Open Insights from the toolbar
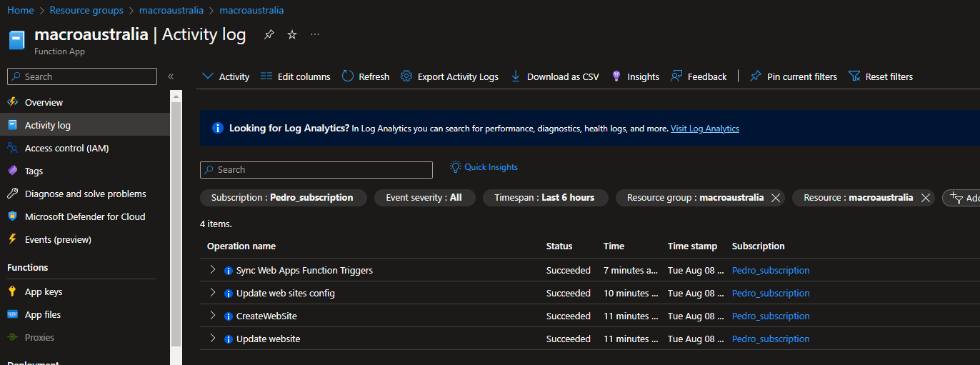 (635, 76)
